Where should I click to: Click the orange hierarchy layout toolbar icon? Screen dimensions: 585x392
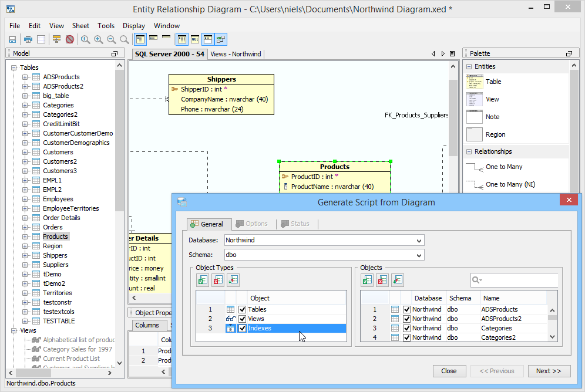coord(57,39)
